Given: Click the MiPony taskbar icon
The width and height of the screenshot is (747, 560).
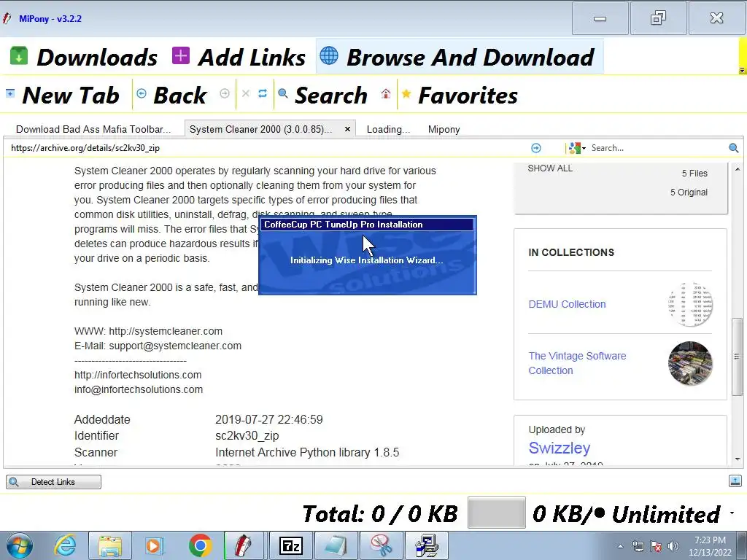Looking at the screenshot, I should tap(244, 545).
